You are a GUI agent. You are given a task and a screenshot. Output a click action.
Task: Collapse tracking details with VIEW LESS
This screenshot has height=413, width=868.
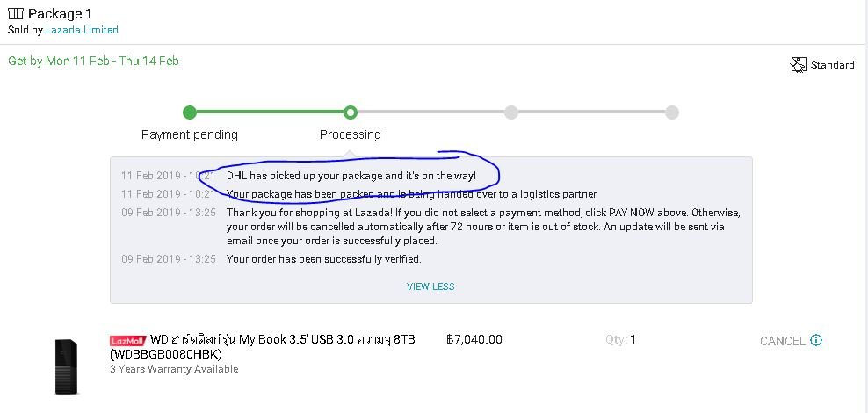tap(430, 286)
